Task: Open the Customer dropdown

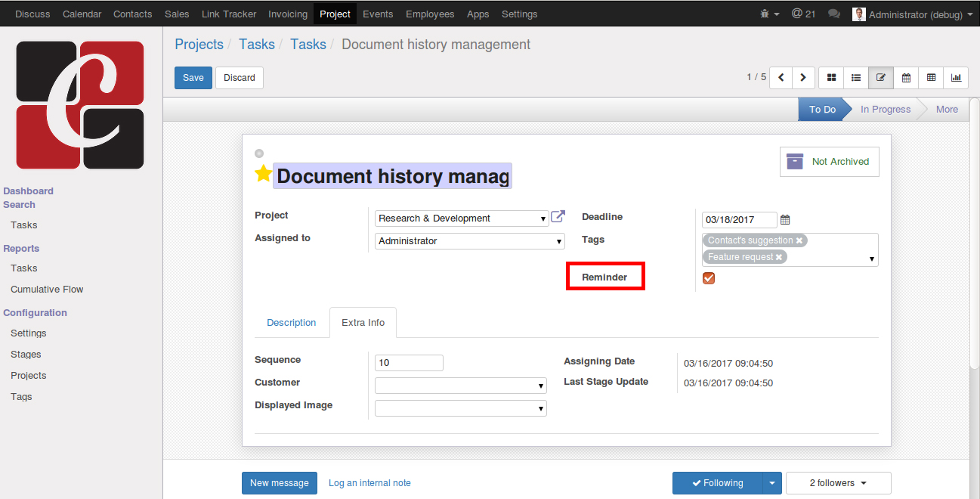Action: coord(461,386)
